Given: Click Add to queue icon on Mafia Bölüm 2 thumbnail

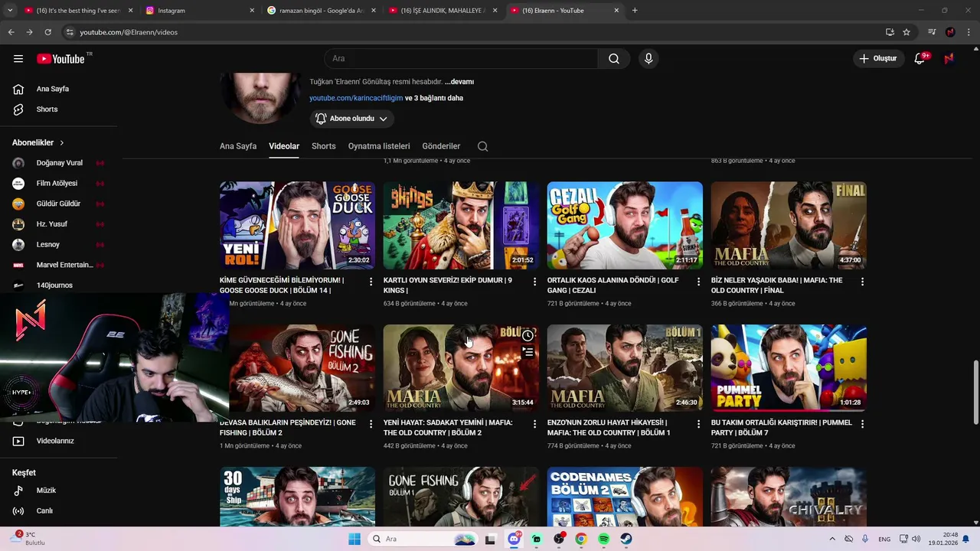Looking at the screenshot, I should pyautogui.click(x=528, y=352).
